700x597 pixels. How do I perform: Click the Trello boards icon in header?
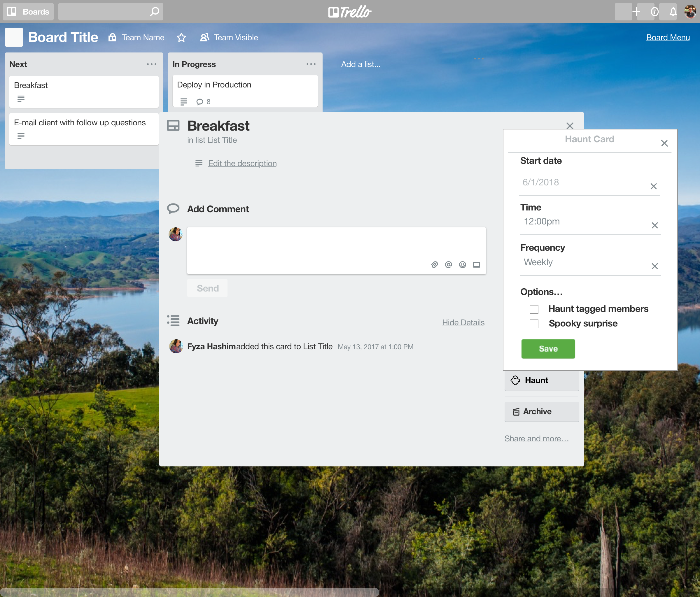[12, 12]
